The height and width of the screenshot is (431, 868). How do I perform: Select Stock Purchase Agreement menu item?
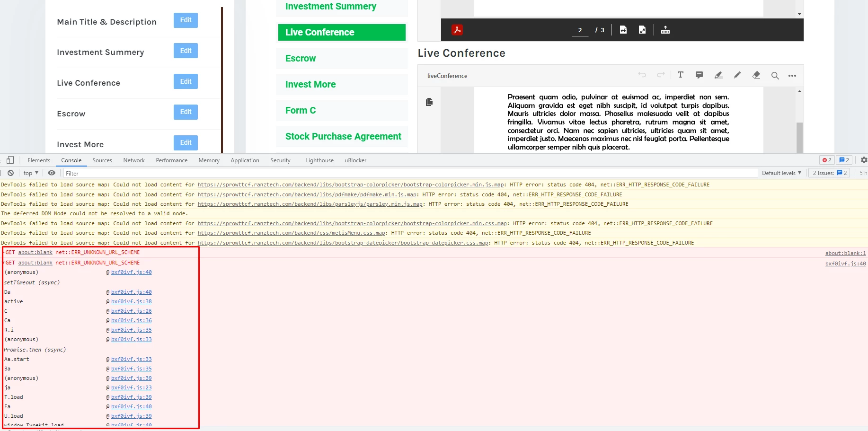point(342,136)
